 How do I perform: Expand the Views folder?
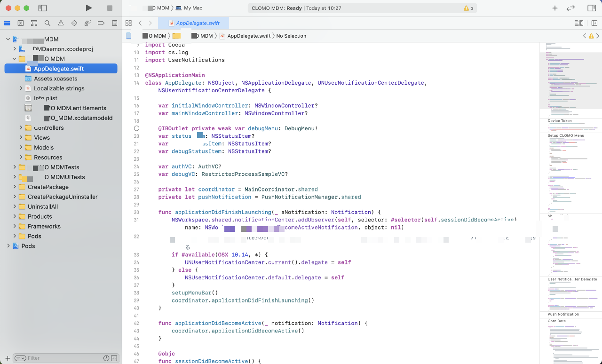pos(21,138)
